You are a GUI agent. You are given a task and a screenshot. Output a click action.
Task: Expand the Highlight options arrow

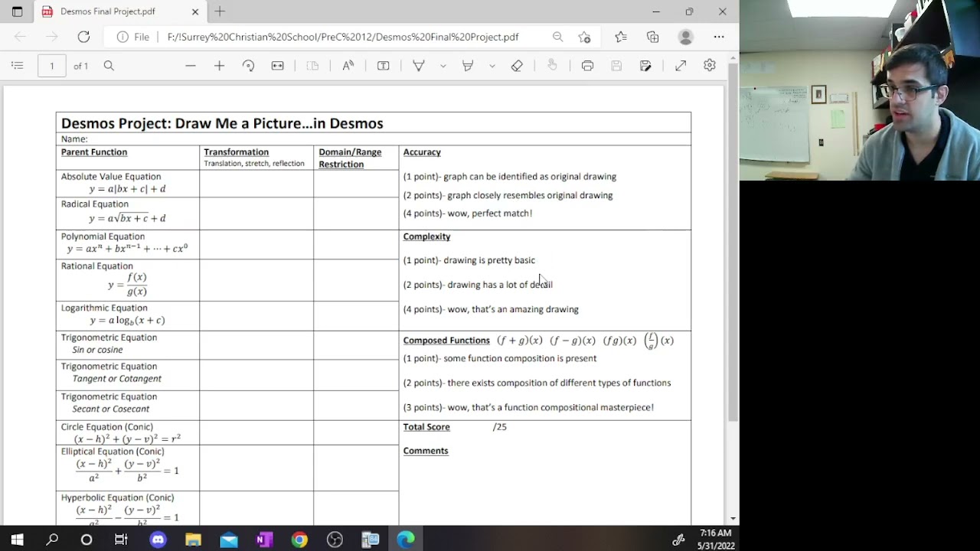(492, 66)
